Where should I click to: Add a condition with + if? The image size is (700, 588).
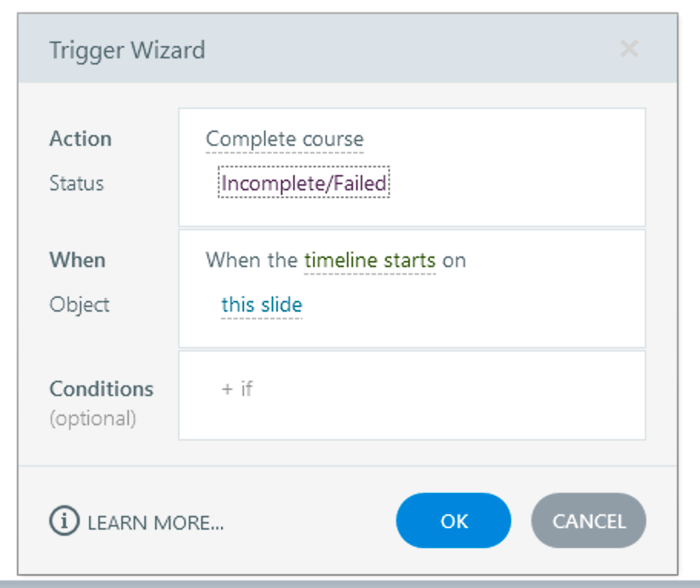click(236, 388)
